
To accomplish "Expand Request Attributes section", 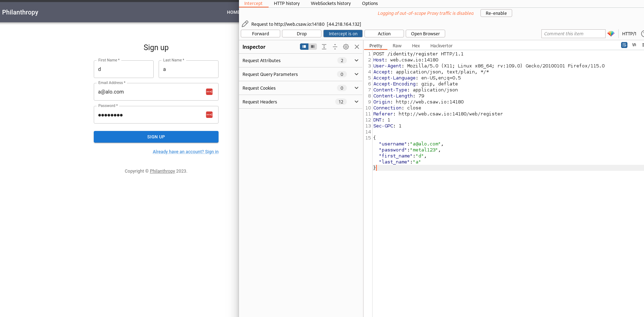I will coord(301,60).
